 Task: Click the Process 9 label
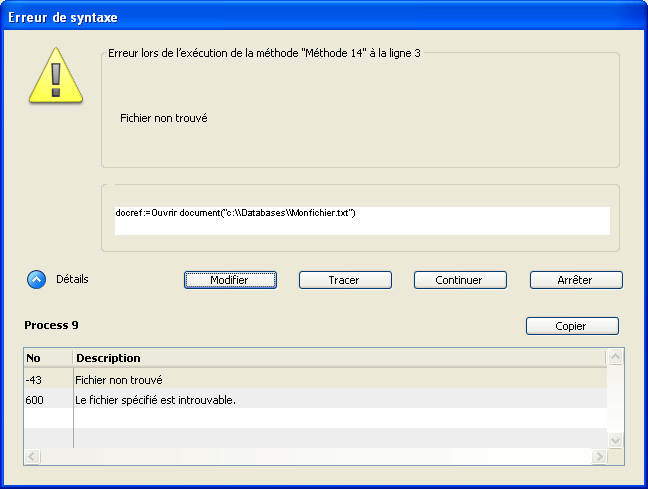[51, 326]
